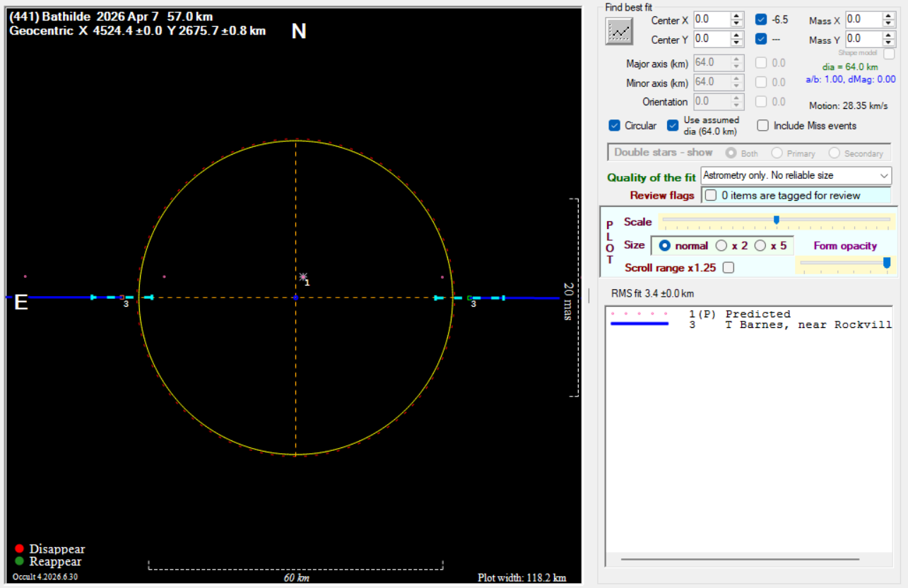
Task: Click the RMS fit 3.4 ±0.0 km text
Action: [652, 293]
